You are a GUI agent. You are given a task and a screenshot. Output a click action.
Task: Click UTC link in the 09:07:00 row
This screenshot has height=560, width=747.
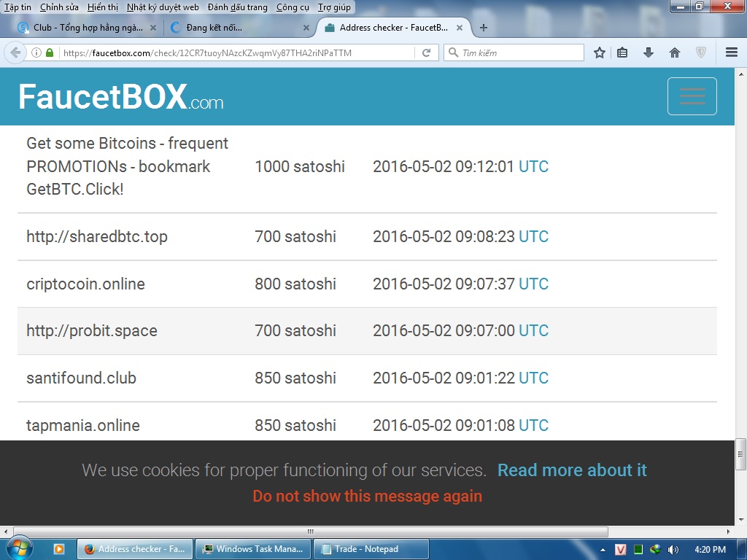click(533, 330)
